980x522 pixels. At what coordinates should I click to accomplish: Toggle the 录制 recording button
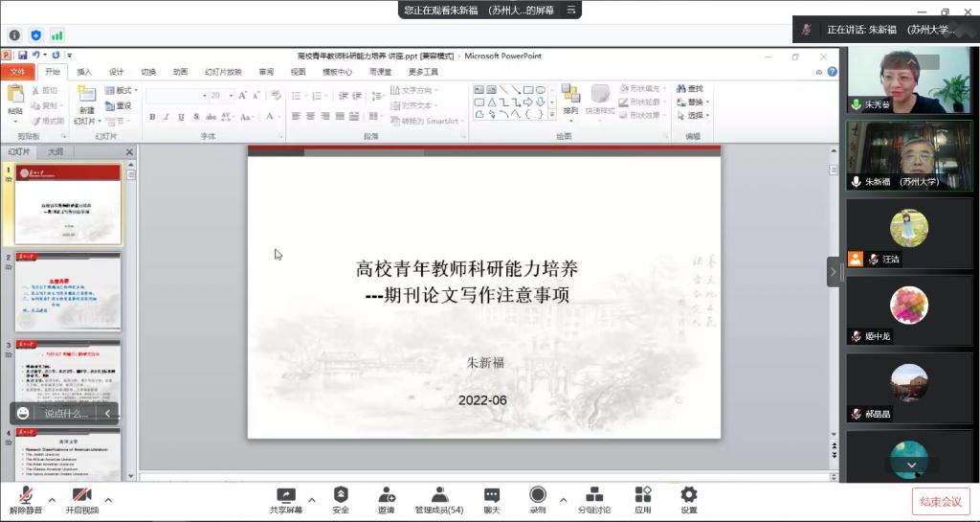(538, 495)
